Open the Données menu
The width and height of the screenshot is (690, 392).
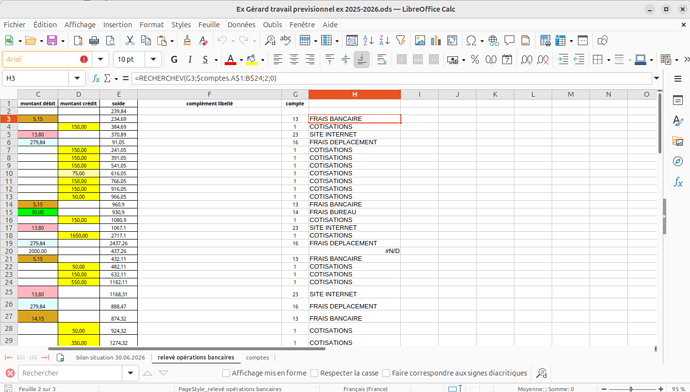click(241, 25)
